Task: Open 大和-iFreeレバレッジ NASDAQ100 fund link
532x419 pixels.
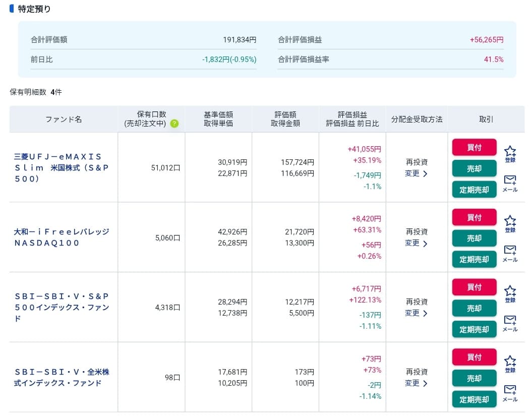Action: [x=62, y=237]
